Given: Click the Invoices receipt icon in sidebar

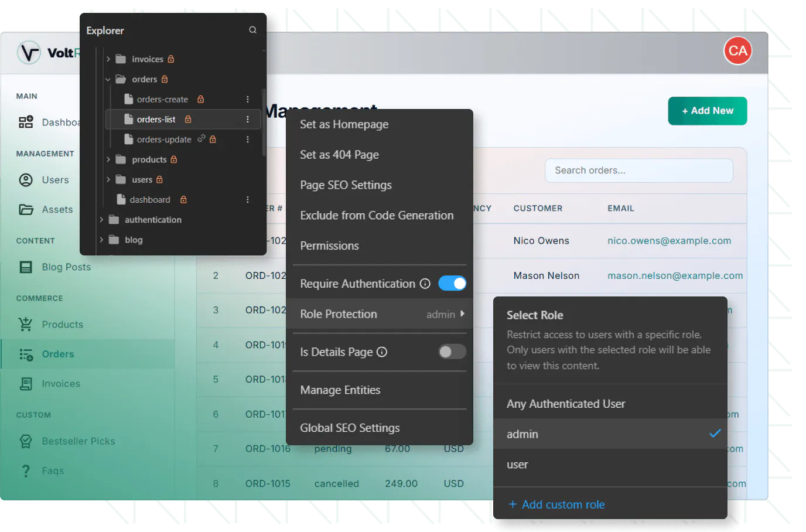Looking at the screenshot, I should (26, 384).
